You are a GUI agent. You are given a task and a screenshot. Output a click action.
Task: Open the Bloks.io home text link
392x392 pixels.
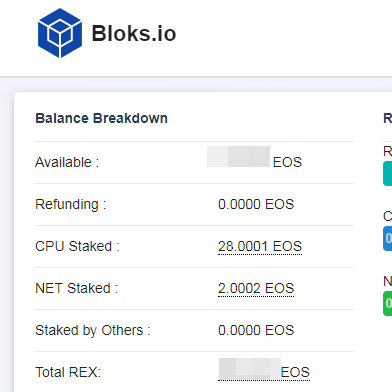[x=134, y=34]
